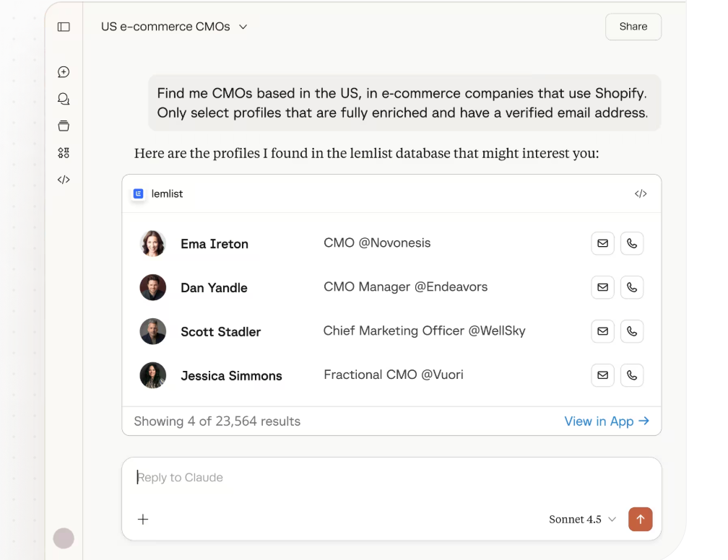728x560 pixels.
Task: Select the name Ema Ireton
Action: tap(214, 244)
